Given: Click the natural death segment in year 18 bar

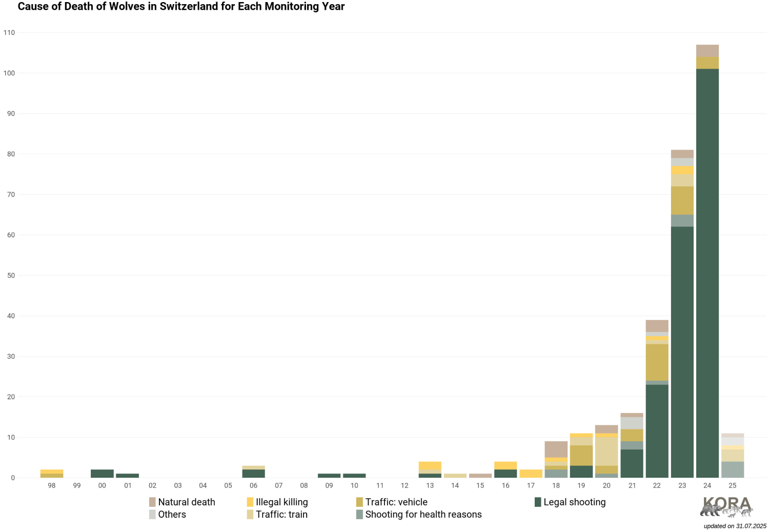Looking at the screenshot, I should point(556,449).
